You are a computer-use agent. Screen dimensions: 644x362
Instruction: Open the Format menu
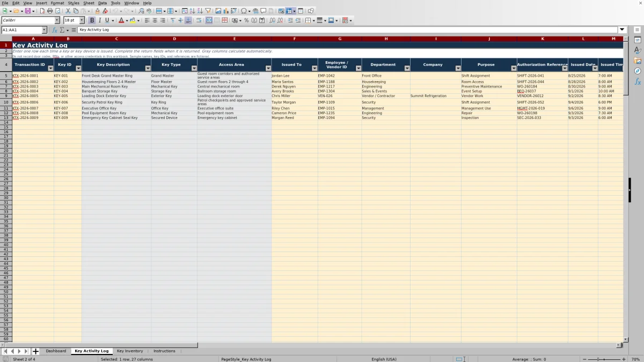[57, 3]
